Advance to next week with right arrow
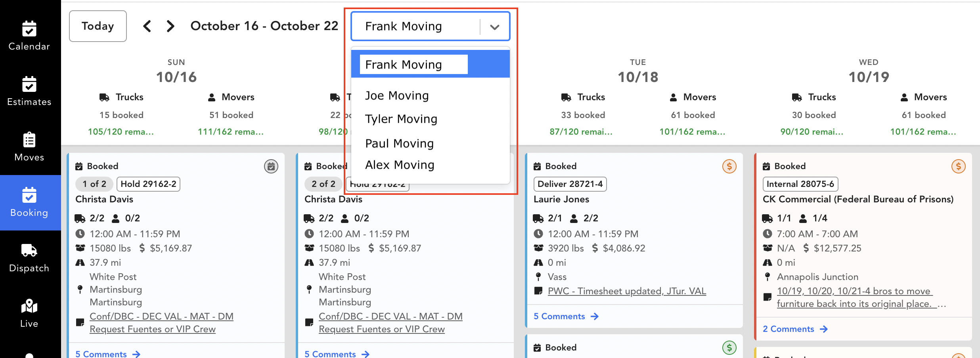Screen dimensions: 980x358 pyautogui.click(x=170, y=26)
